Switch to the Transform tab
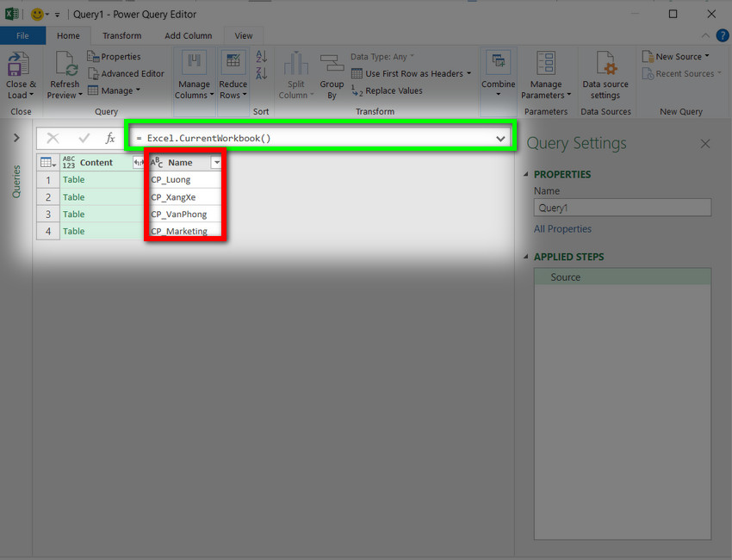Screen dimensions: 732x560 coord(121,35)
